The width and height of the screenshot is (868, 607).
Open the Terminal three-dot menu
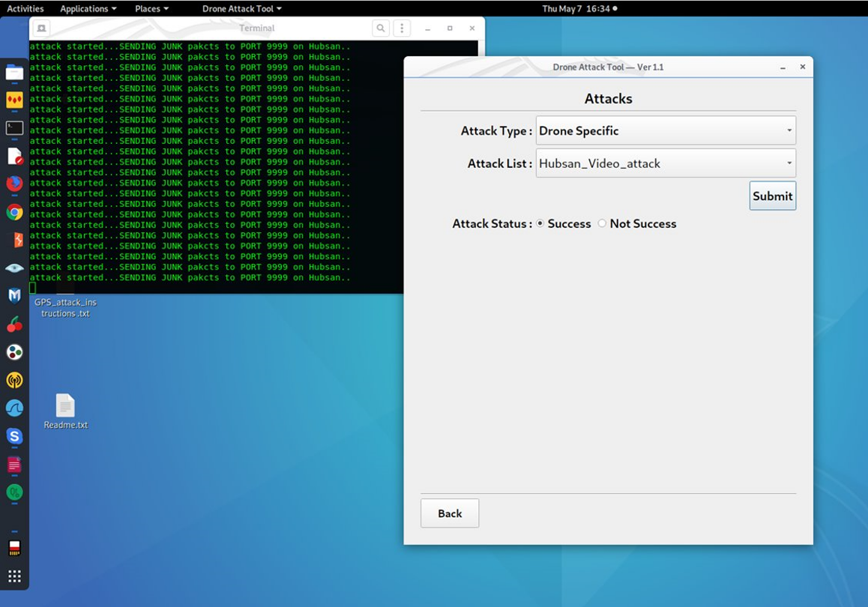click(402, 28)
